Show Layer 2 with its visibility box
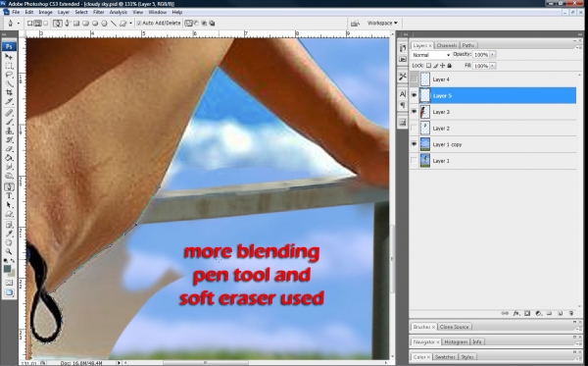 pyautogui.click(x=414, y=128)
